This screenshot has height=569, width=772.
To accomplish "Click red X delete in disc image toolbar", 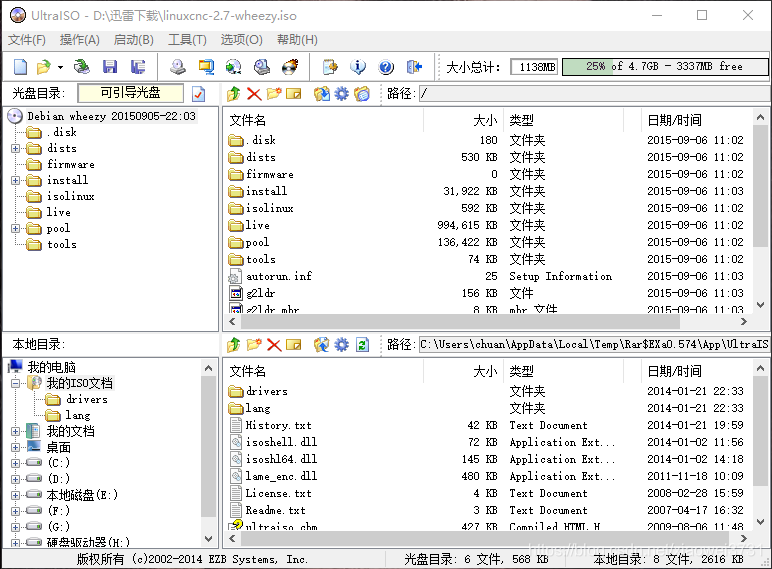I will click(x=254, y=94).
